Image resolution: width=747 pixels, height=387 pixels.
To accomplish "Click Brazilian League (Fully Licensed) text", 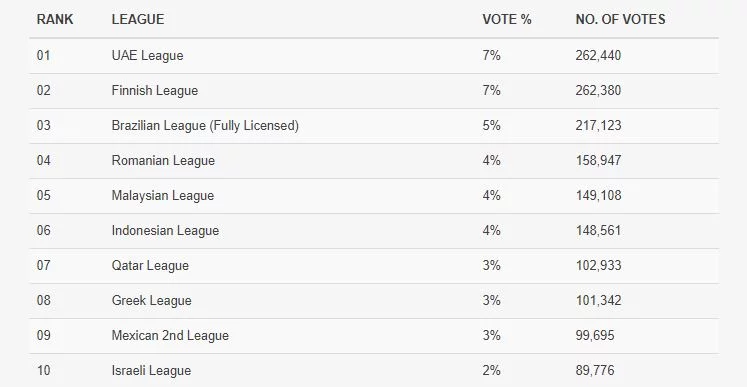I will tap(205, 126).
